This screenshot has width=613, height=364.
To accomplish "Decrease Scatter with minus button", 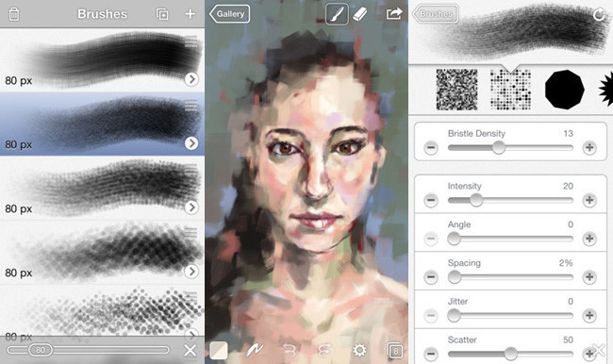I will pos(431,354).
